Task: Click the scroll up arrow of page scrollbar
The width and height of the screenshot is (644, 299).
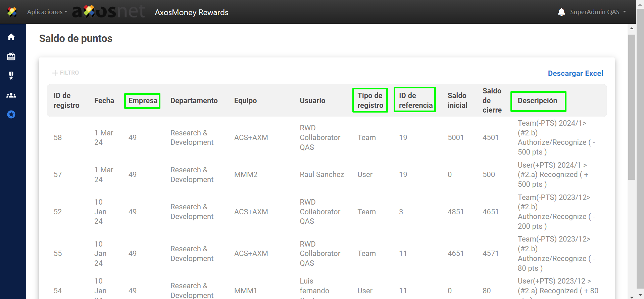Action: point(632,29)
